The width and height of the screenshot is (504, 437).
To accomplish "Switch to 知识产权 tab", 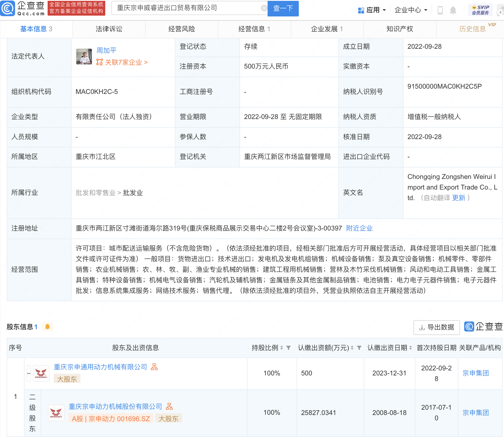I will 400,29.
